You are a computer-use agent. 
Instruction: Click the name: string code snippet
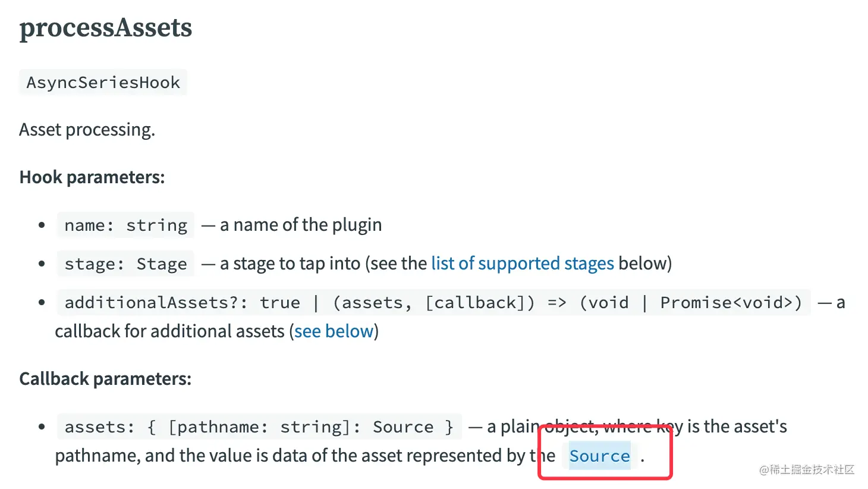click(x=125, y=225)
